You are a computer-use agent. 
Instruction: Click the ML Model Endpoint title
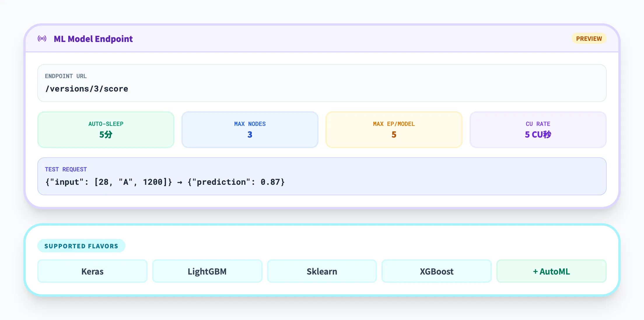point(93,39)
